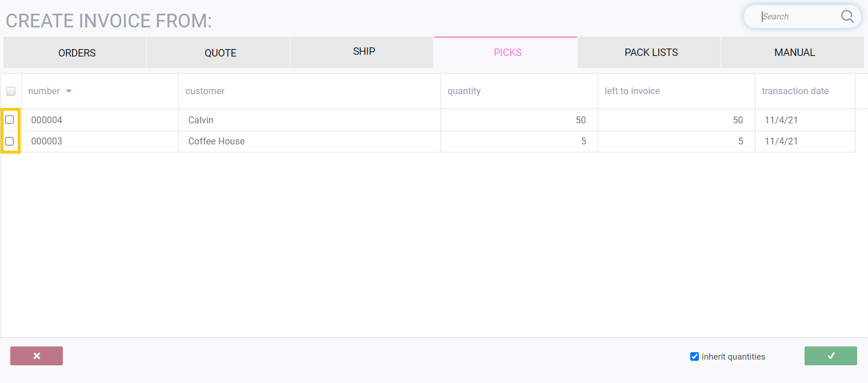
Task: Uncheck the inherit quantities checkbox
Action: pos(694,357)
